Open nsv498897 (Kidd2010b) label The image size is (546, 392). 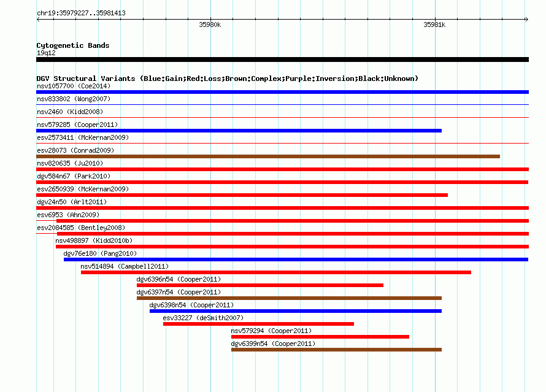pyautogui.click(x=94, y=240)
